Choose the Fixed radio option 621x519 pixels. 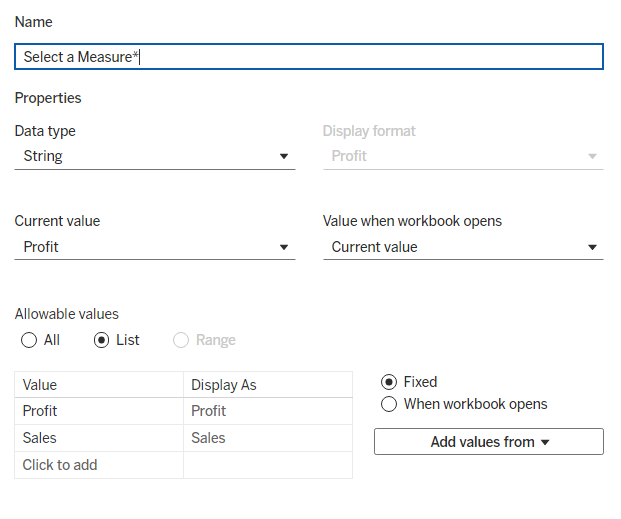pos(389,382)
